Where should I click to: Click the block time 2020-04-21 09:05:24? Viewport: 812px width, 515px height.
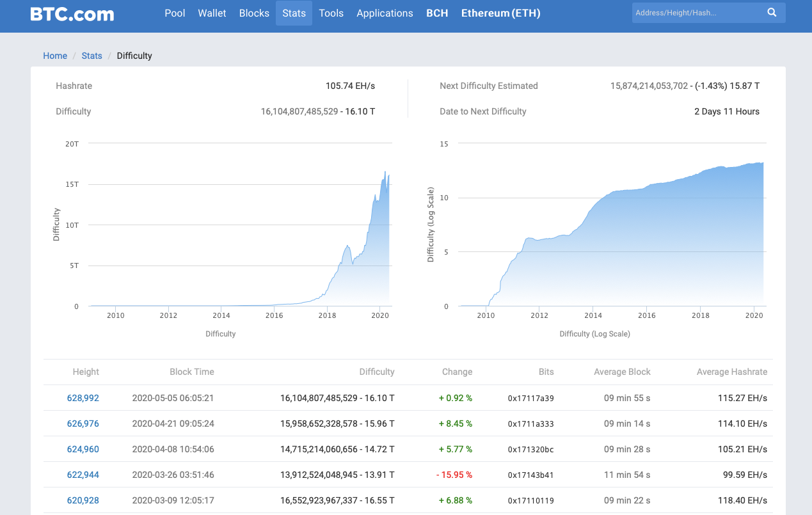pos(173,424)
